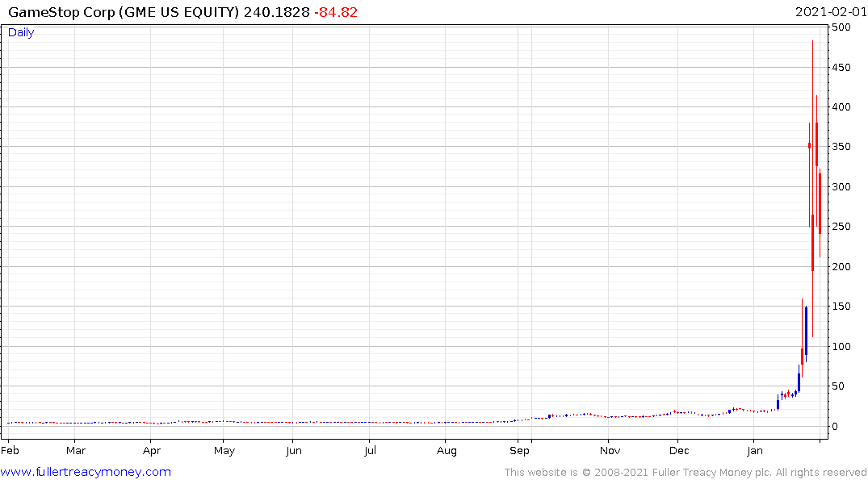The image size is (868, 484).
Task: Select the 50 price axis label
Action: click(838, 386)
